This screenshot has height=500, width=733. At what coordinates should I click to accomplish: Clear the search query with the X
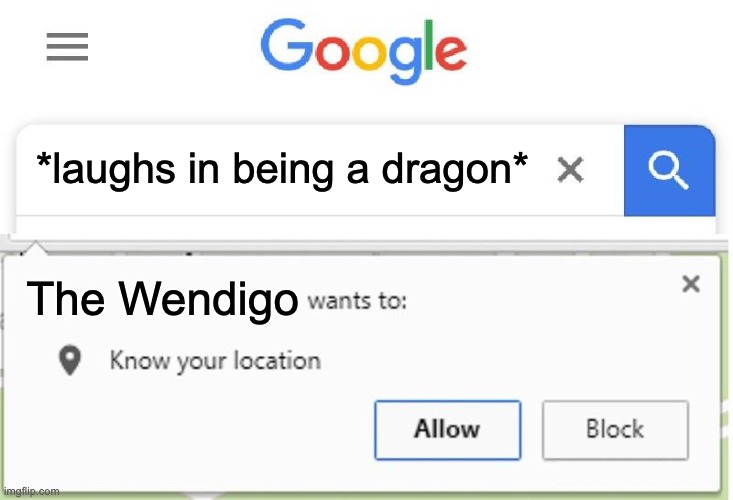point(570,170)
